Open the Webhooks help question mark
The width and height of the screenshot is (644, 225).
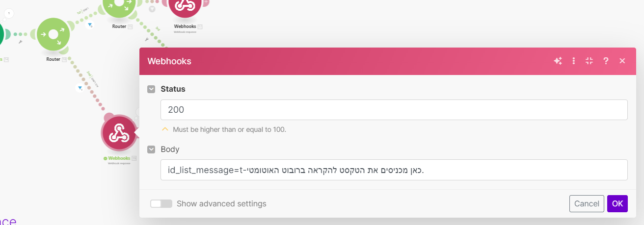tap(606, 61)
